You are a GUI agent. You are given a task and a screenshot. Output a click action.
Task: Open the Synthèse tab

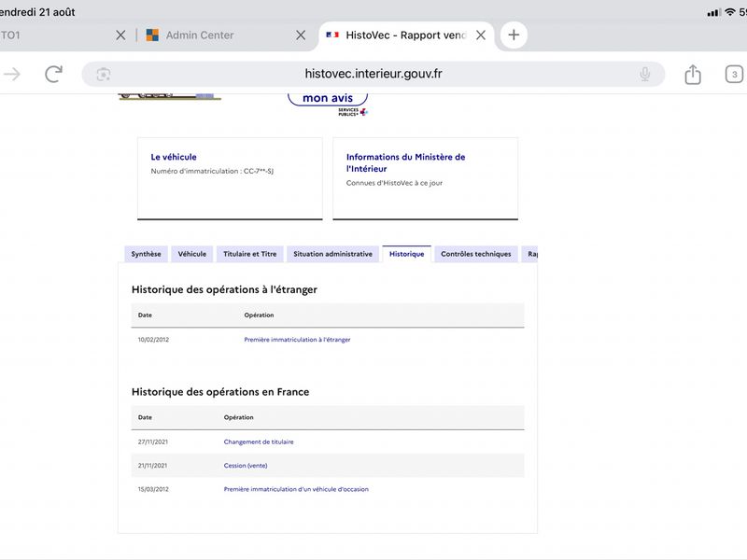pyautogui.click(x=146, y=254)
